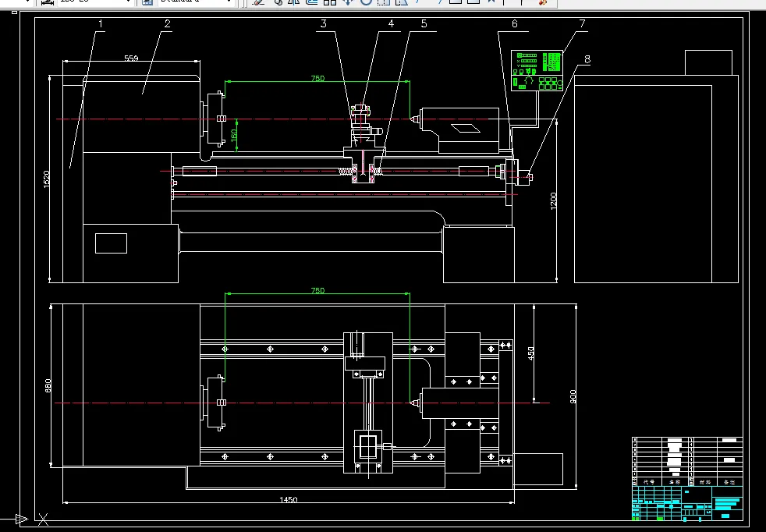Select the small rectangle on the left base

click(x=111, y=243)
